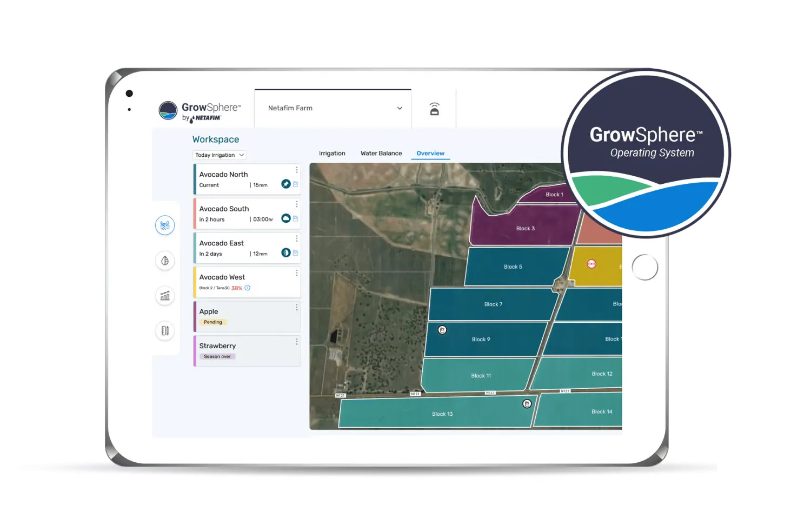
Task: Open the Netafim Farm selector dropdown
Action: tap(333, 108)
